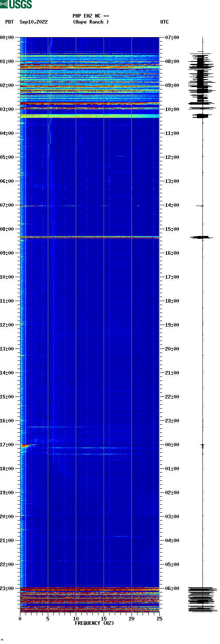The width and height of the screenshot is (220, 644).
Task: Click the PDT '03:00' time label
Action: [x=7, y=109]
